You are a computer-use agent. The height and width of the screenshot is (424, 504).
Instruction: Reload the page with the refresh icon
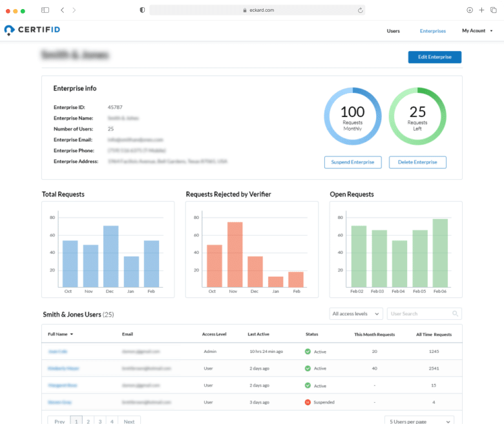pyautogui.click(x=360, y=10)
